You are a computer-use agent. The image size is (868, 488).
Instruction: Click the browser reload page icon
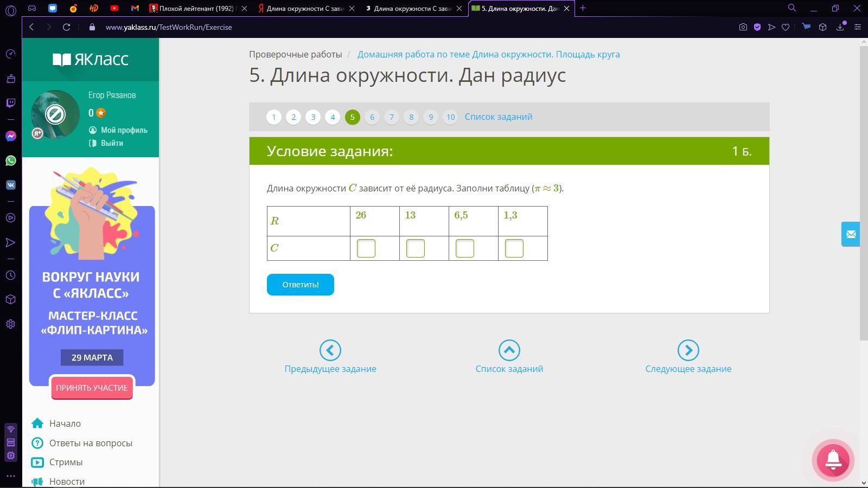pos(66,27)
